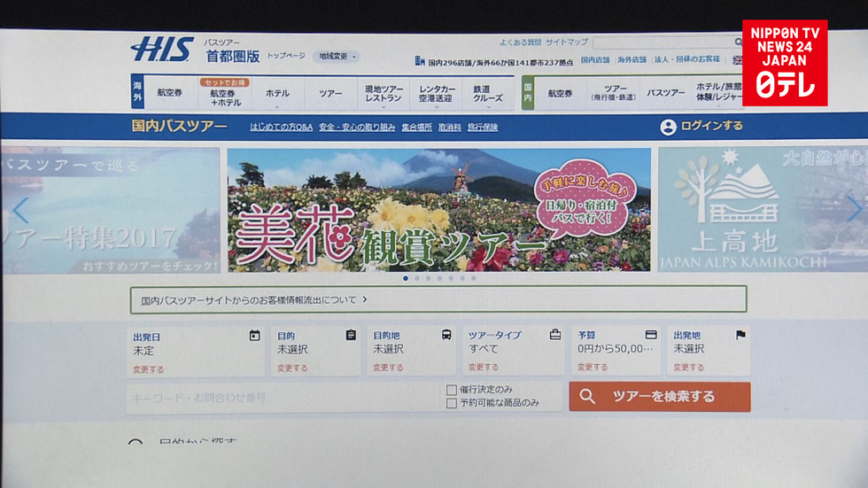Image resolution: width=868 pixels, height=488 pixels.
Task: Click the calendar icon in 出発日 box
Action: pos(255,336)
